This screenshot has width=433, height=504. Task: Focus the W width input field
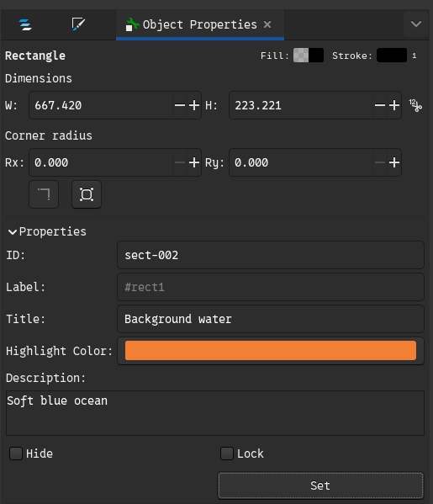101,105
